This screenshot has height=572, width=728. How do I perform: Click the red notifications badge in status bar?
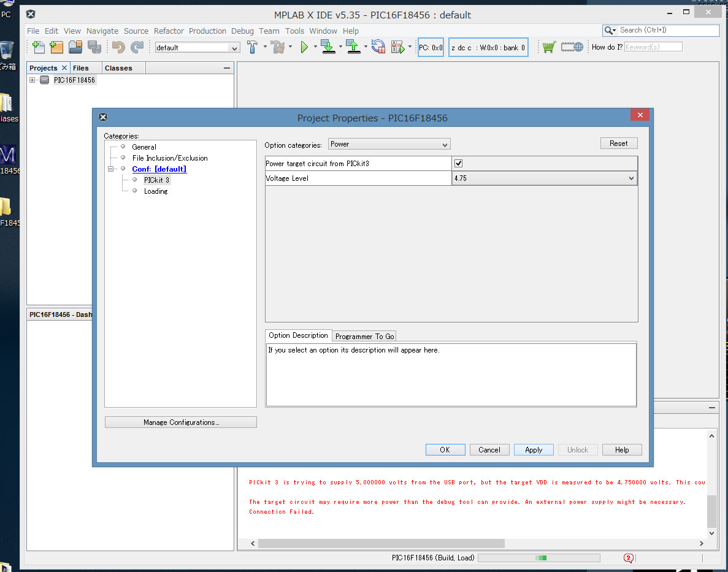(x=628, y=558)
